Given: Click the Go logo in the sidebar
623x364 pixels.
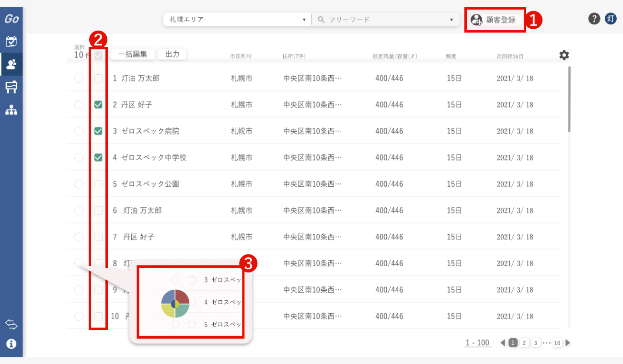Looking at the screenshot, I should (12, 19).
